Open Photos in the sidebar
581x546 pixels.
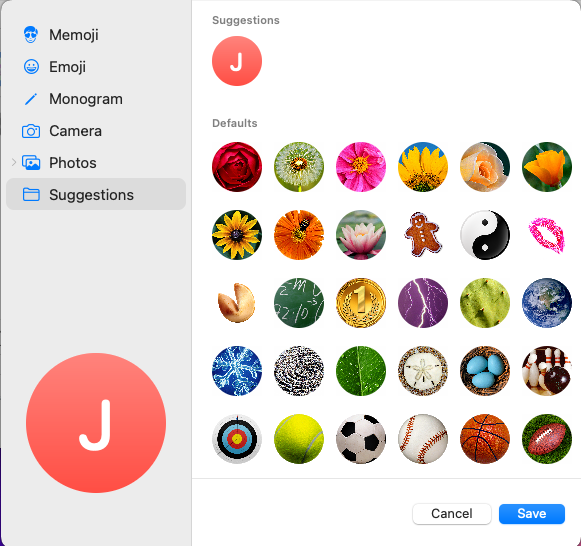pos(96,163)
